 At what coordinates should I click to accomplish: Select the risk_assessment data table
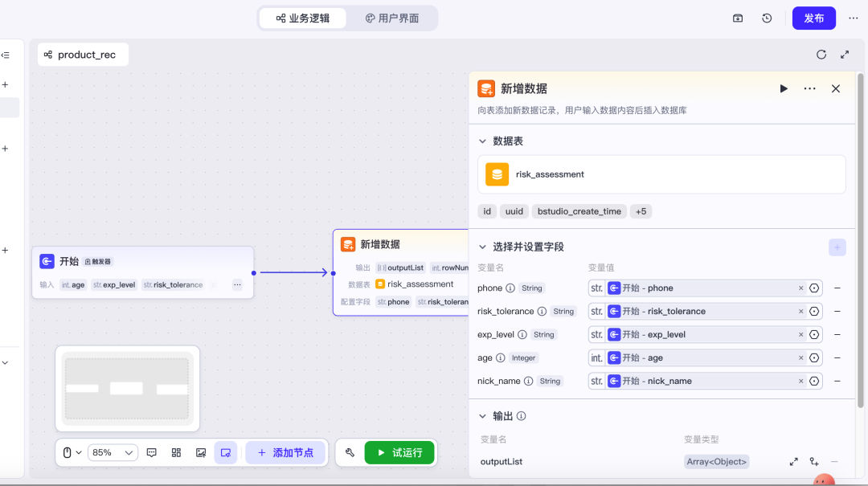(x=661, y=174)
